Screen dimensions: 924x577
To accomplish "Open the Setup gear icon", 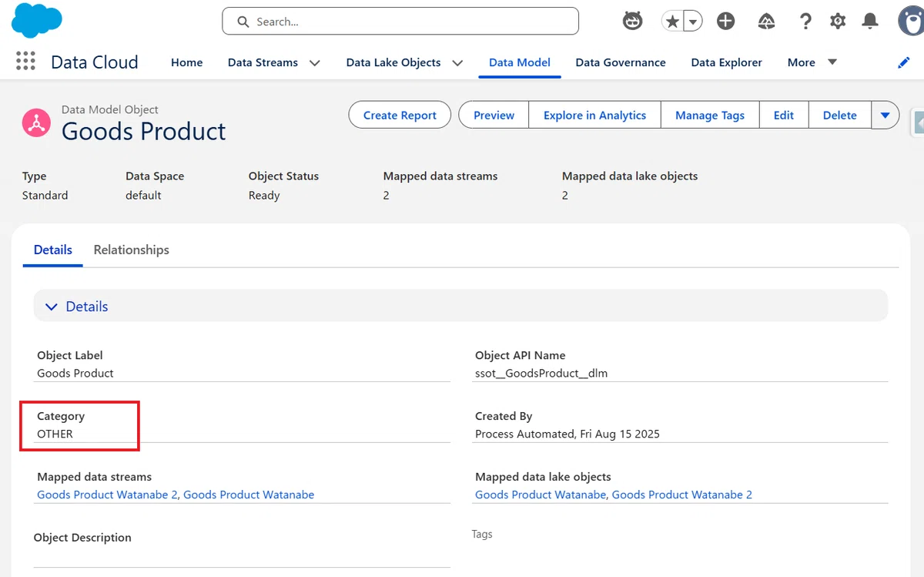I will (x=838, y=22).
